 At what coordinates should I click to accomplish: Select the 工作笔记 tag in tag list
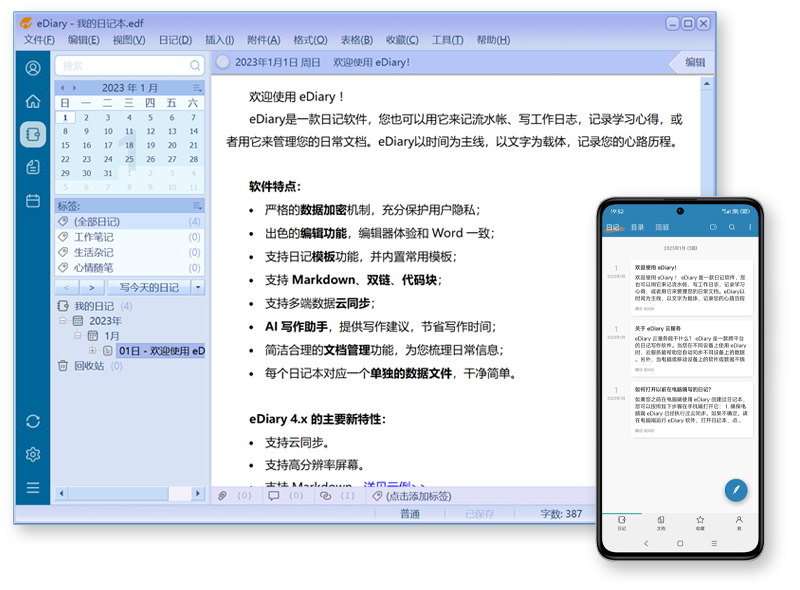click(x=94, y=237)
